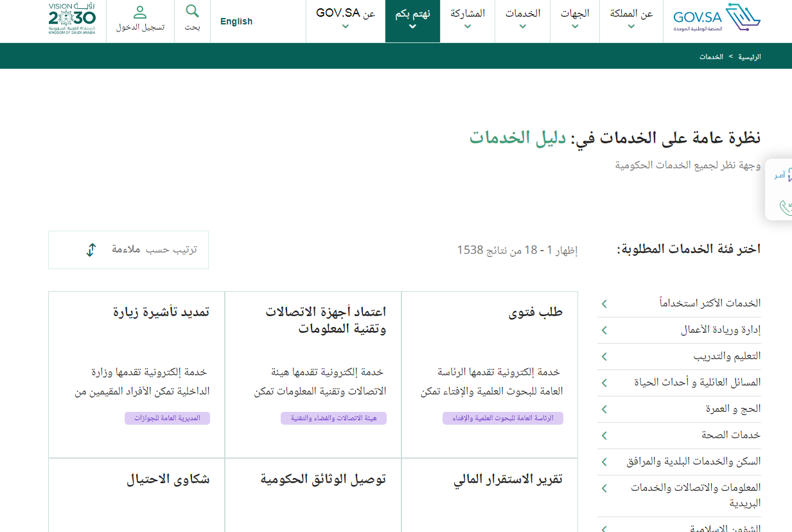Click the search magnifier icon
The image size is (792, 532).
point(192,11)
